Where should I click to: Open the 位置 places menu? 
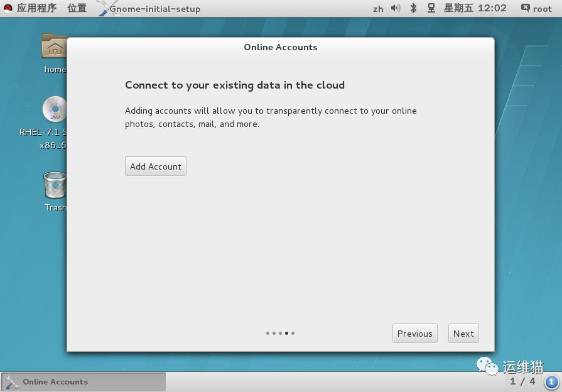(77, 8)
